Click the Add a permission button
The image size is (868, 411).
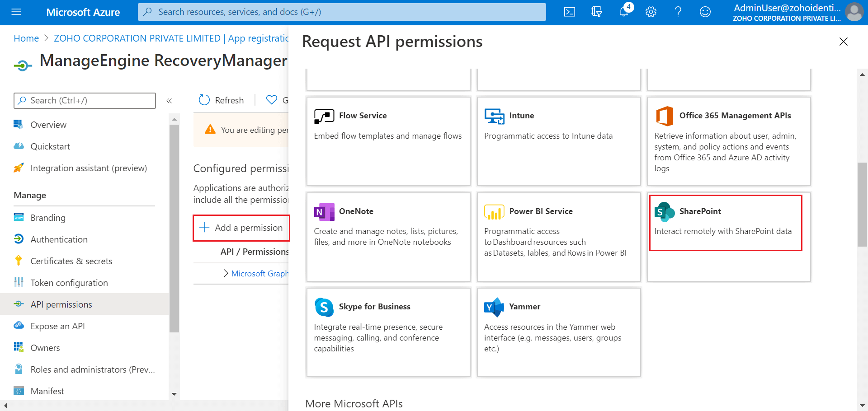click(241, 228)
